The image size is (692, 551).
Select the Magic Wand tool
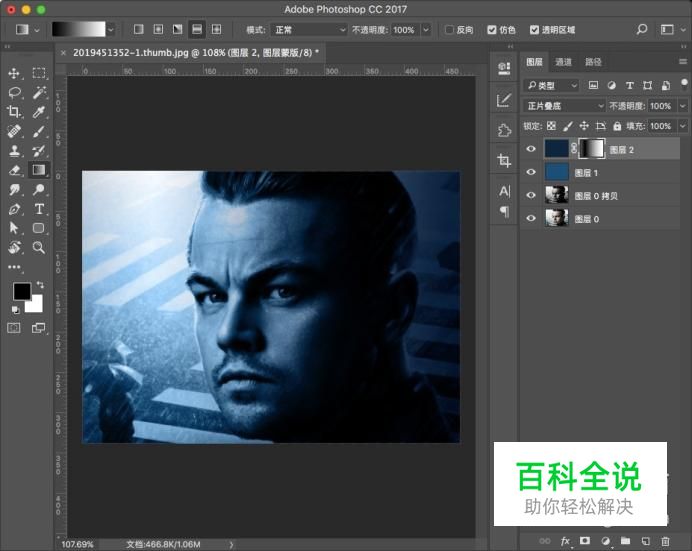(x=39, y=93)
